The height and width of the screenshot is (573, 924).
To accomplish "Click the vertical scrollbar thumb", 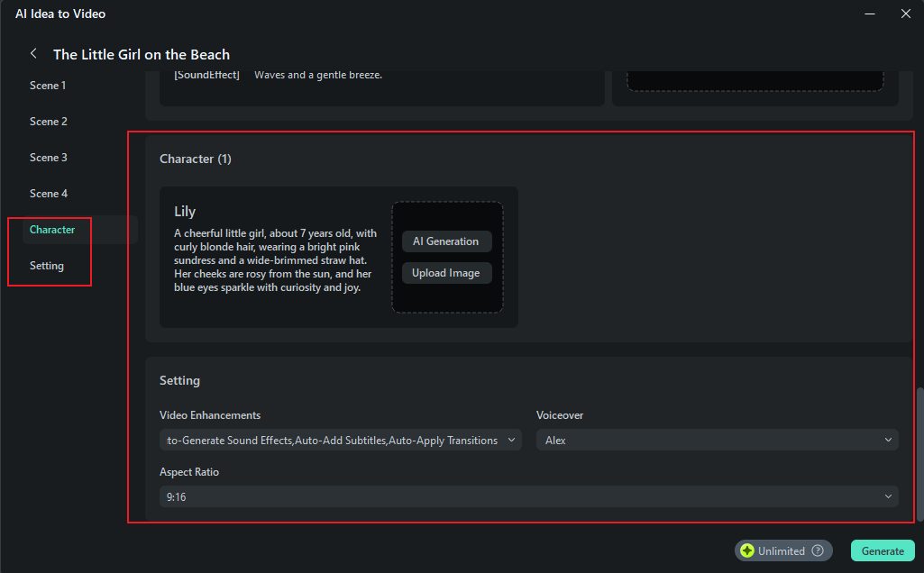I will coord(919,454).
